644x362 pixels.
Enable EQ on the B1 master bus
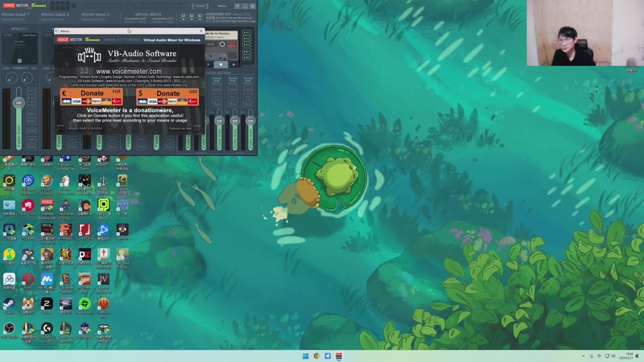(233, 97)
